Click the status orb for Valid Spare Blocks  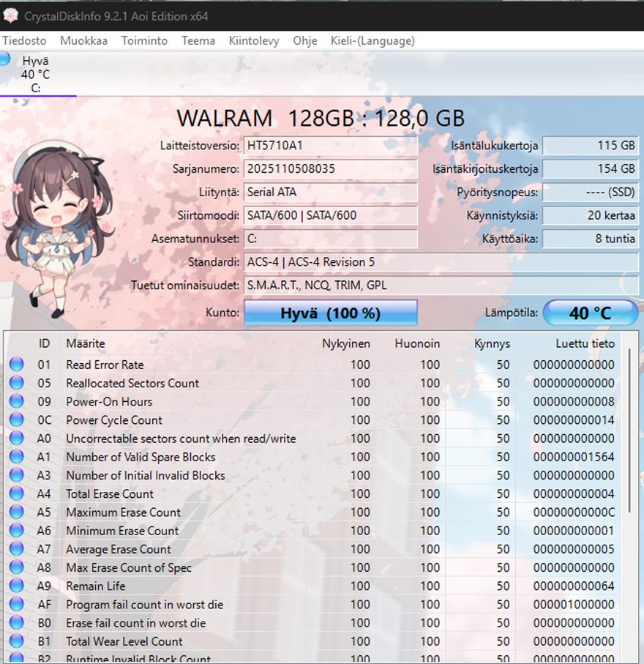[x=17, y=457]
